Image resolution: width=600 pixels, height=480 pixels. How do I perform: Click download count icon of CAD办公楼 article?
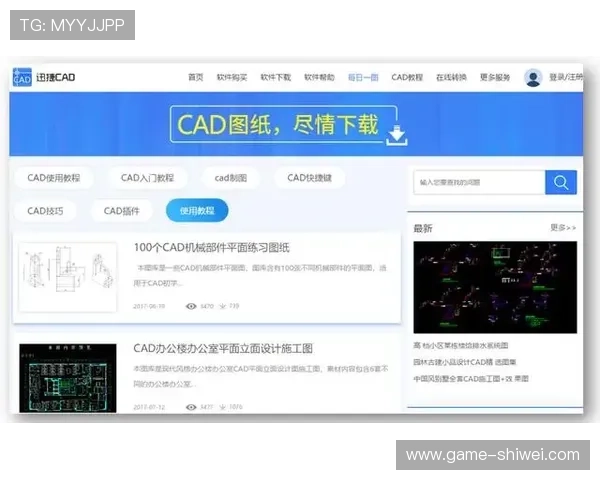pos(223,407)
